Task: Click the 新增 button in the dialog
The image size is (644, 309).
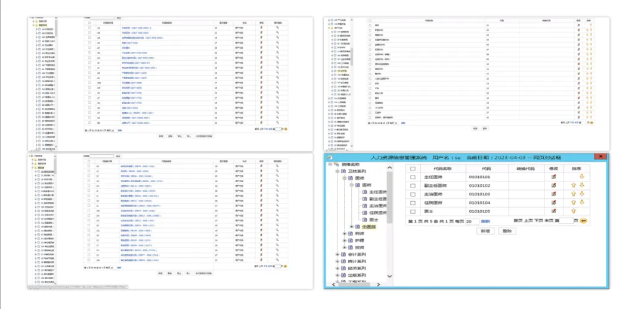Action: [485, 231]
